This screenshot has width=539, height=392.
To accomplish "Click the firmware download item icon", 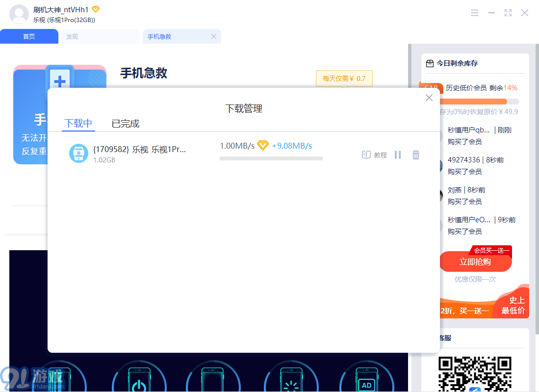I will coord(79,153).
